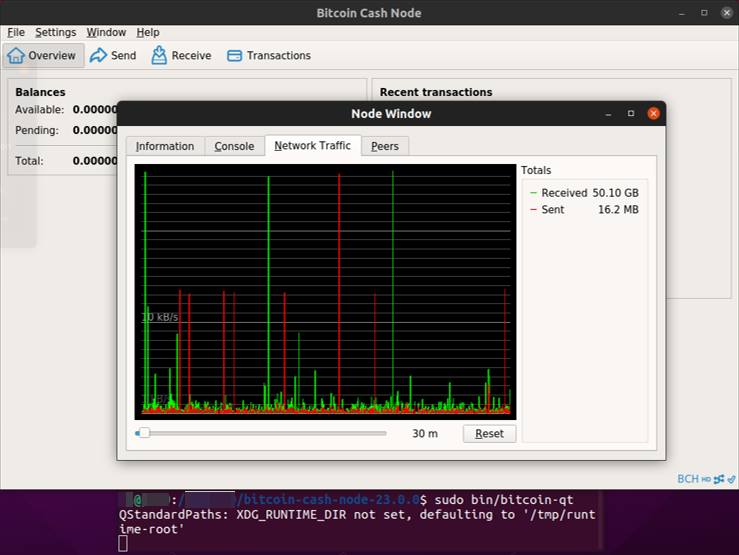Viewport: 739px width, 555px height.
Task: Close the Node Window dialog
Action: pos(653,114)
